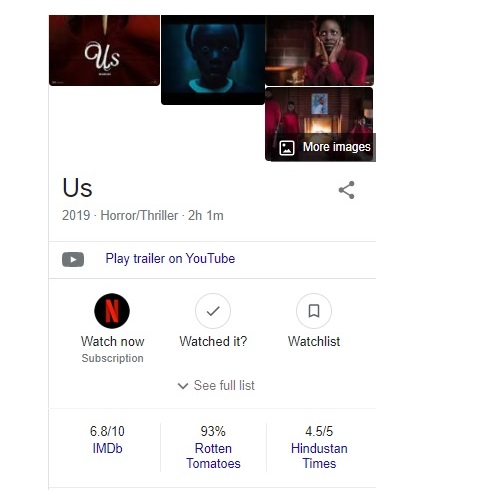The height and width of the screenshot is (490, 491).
Task: Open the Hindustan Times review link
Action: pyautogui.click(x=319, y=456)
